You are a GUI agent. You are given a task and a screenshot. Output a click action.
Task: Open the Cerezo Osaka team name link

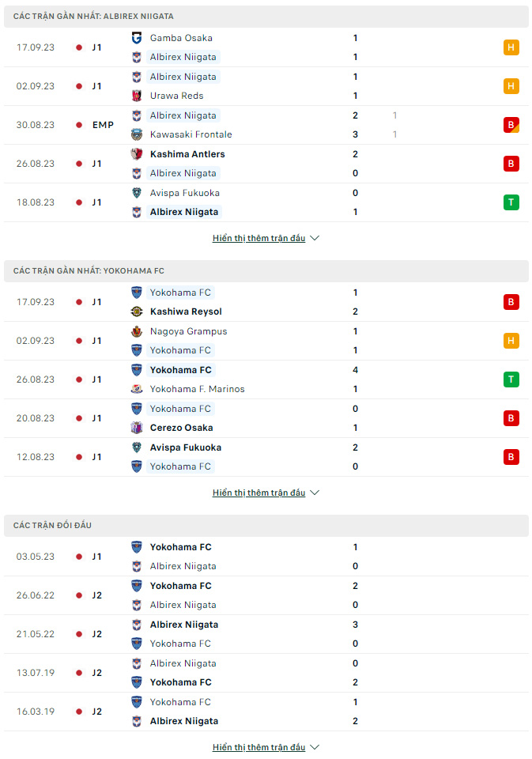pos(182,428)
